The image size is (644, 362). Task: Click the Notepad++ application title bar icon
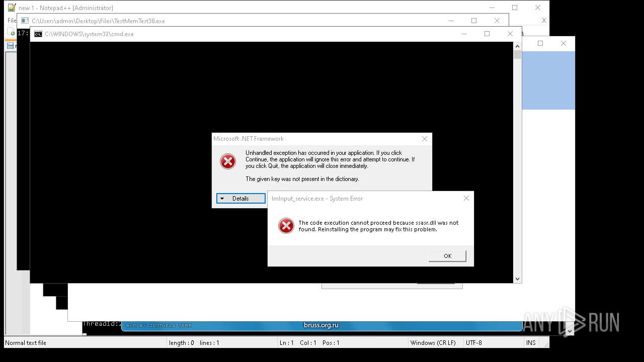tap(12, 8)
